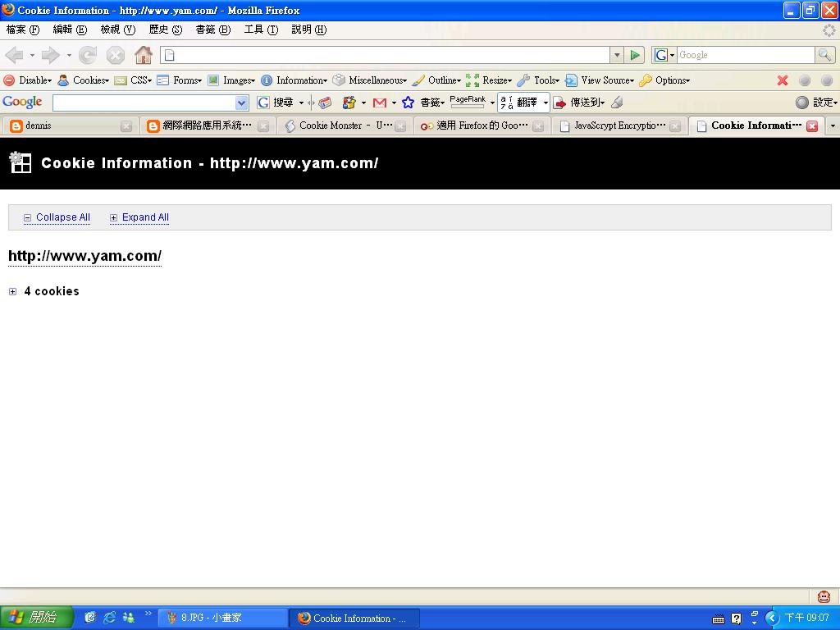Launch Internet Explorer from quick launch
Viewport: 840px width, 630px height.
click(109, 618)
